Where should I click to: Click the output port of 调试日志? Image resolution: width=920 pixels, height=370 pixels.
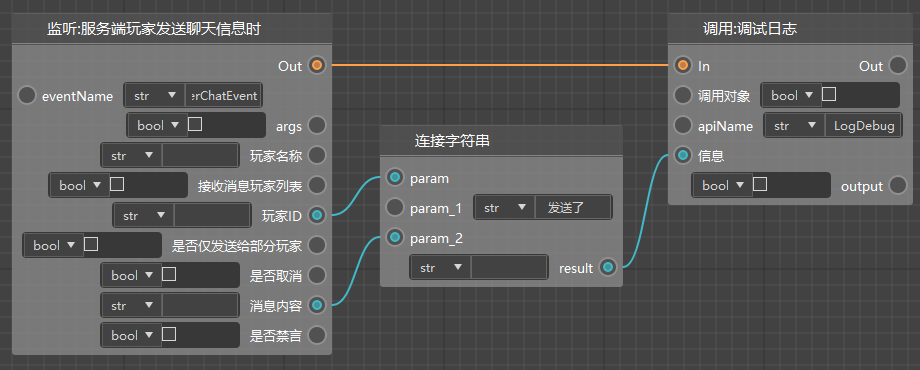(x=898, y=185)
